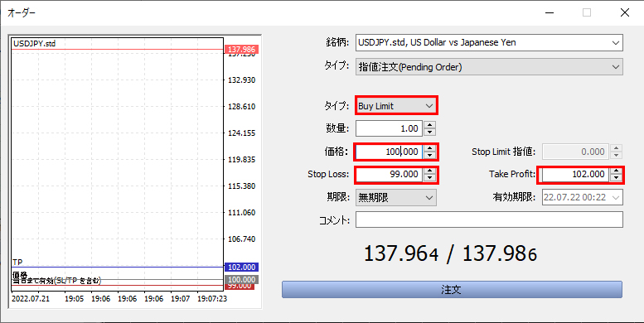Screen dimensions: 644x323
Task: Click the 137.964 / 137.986 bid ask quote
Action: 451,254
